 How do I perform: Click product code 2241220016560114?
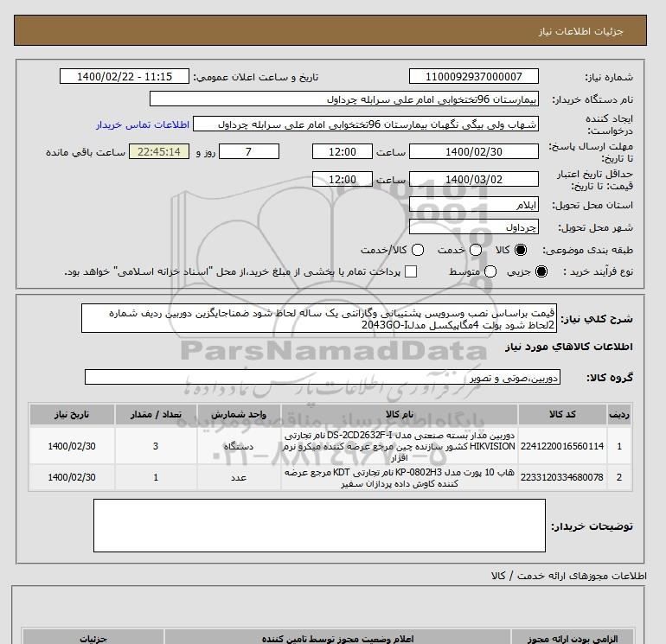pyautogui.click(x=562, y=447)
